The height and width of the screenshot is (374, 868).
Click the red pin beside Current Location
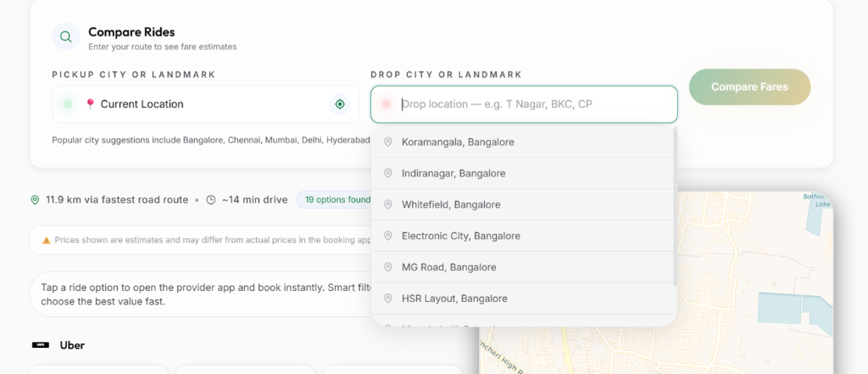(x=90, y=103)
